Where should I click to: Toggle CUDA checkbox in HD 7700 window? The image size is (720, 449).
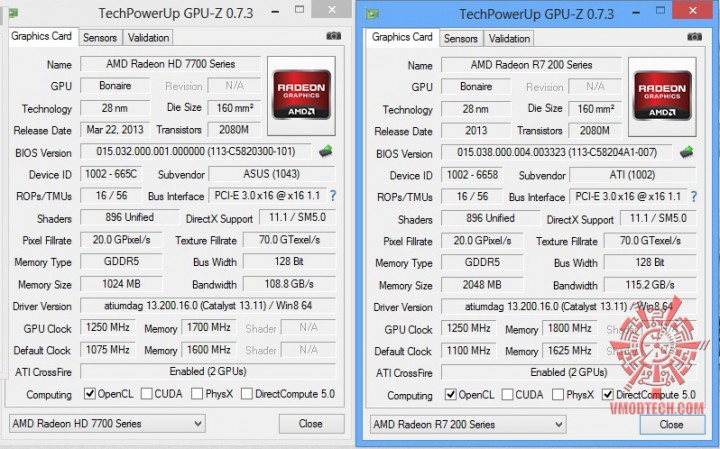click(x=146, y=393)
